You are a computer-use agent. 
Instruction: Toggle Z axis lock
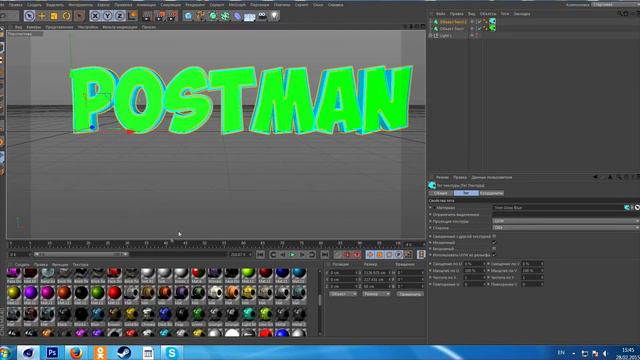pyautogui.click(x=120, y=16)
